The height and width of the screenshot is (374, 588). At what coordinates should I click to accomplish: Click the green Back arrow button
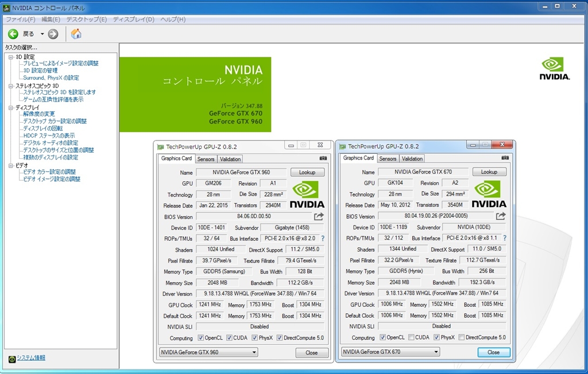click(x=13, y=34)
